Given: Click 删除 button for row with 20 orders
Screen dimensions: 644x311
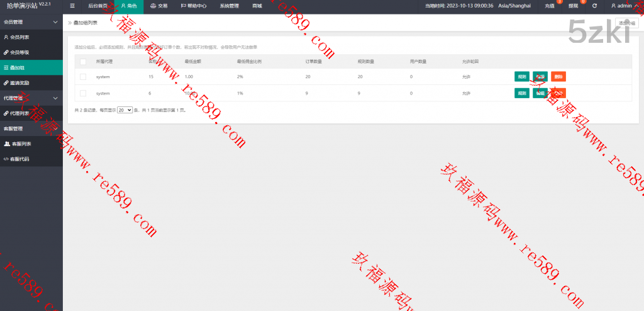Looking at the screenshot, I should [x=558, y=77].
